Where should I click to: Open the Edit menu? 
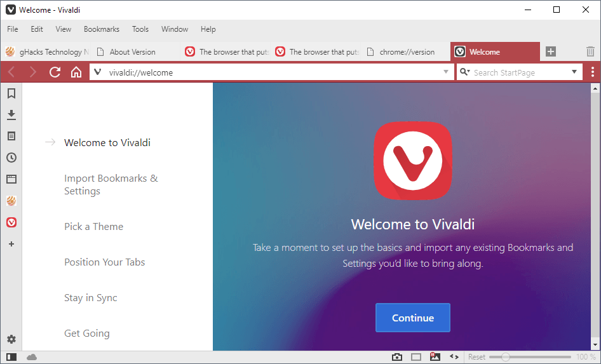pos(37,29)
